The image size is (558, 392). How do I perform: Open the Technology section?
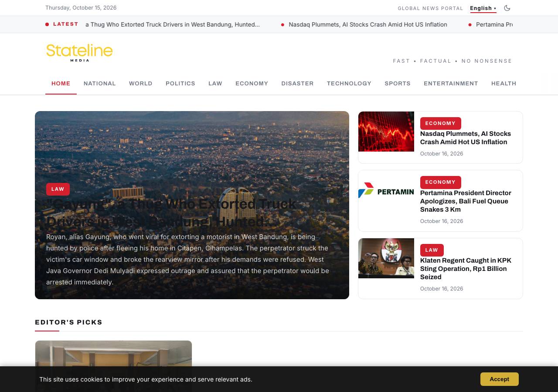(349, 83)
